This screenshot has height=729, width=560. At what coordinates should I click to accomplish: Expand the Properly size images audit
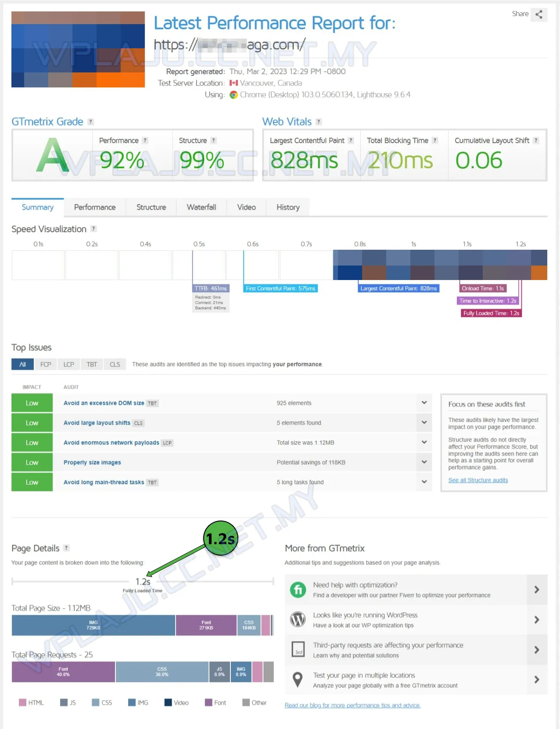pyautogui.click(x=424, y=462)
